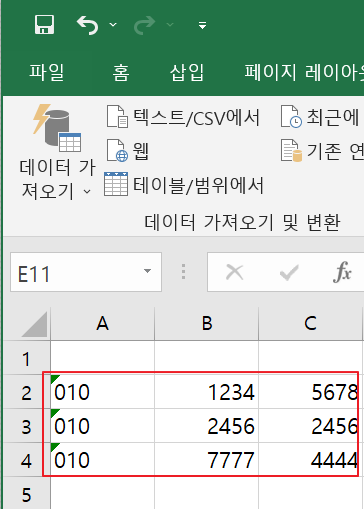Select row 3 header
This screenshot has width=364, height=509.
(26, 426)
